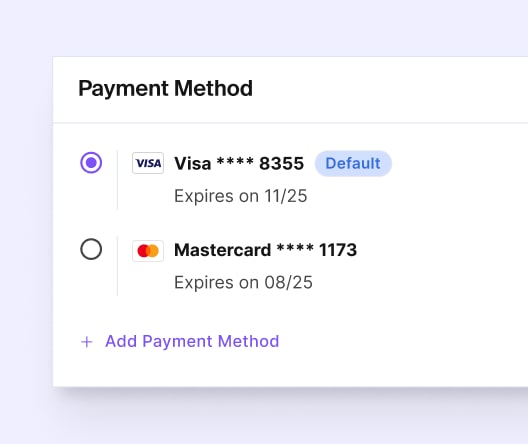This screenshot has width=528, height=444.
Task: Select the Mastercard radio button
Action: (x=91, y=249)
